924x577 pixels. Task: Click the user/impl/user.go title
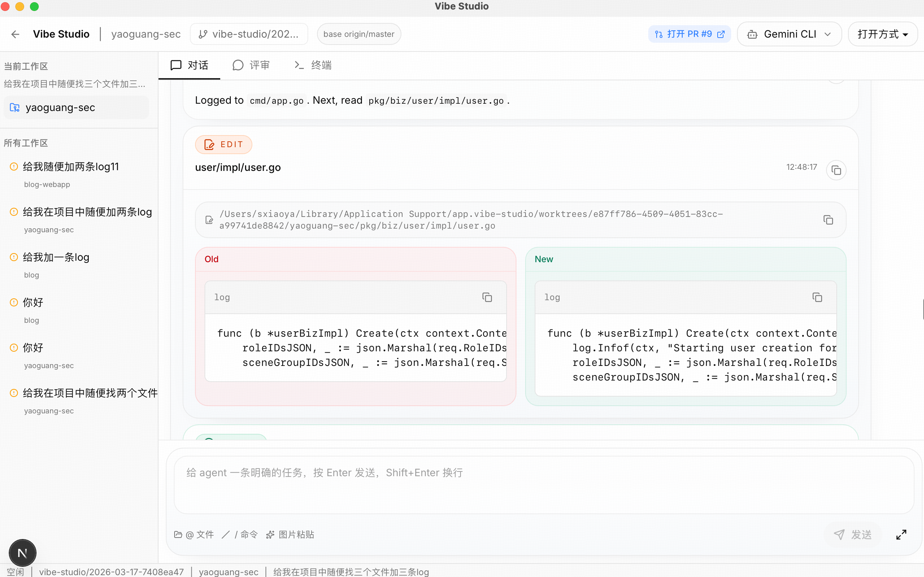tap(238, 168)
